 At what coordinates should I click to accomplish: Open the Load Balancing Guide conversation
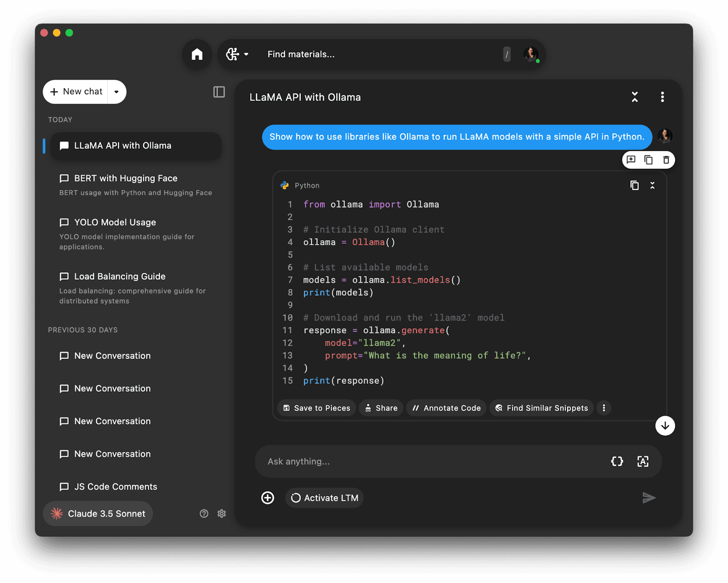(x=136, y=288)
